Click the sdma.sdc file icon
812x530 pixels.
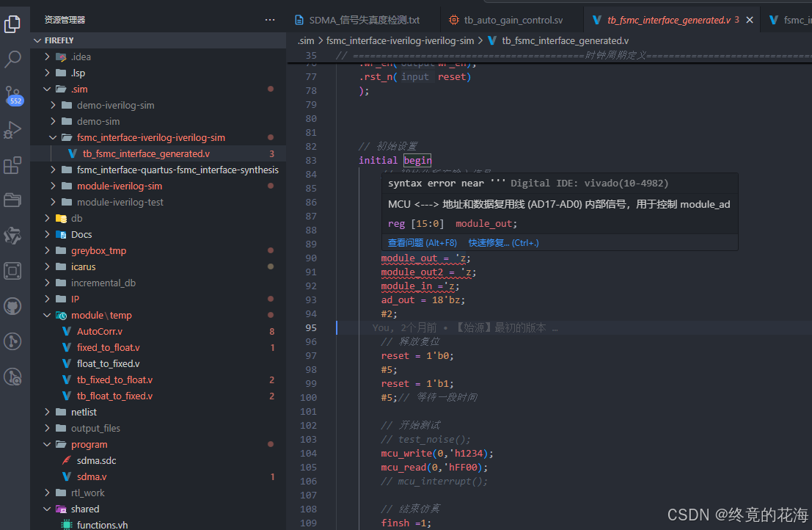66,460
